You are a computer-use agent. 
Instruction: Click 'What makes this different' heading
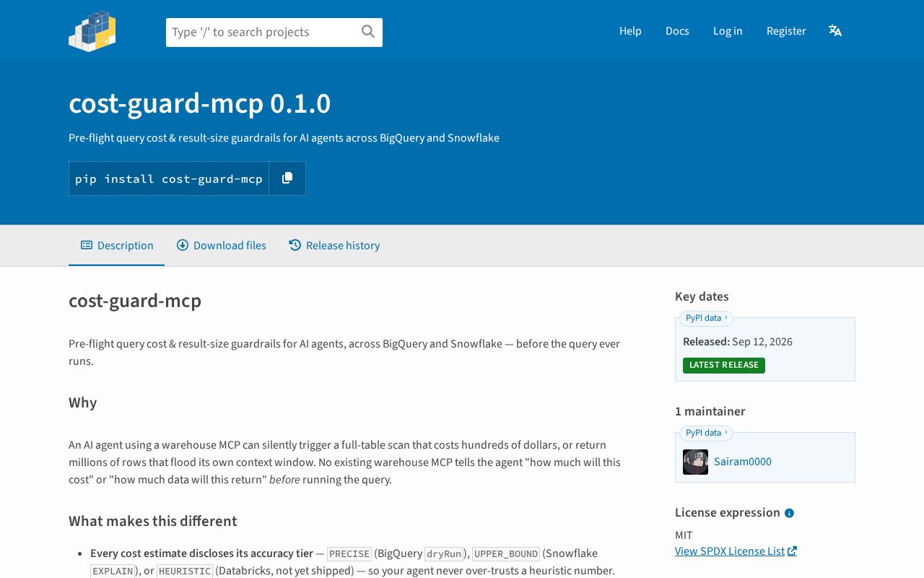(x=153, y=521)
